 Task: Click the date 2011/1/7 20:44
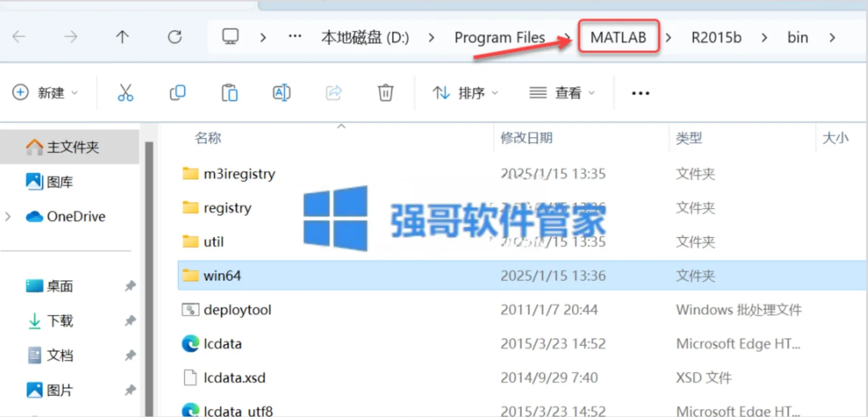click(x=549, y=310)
